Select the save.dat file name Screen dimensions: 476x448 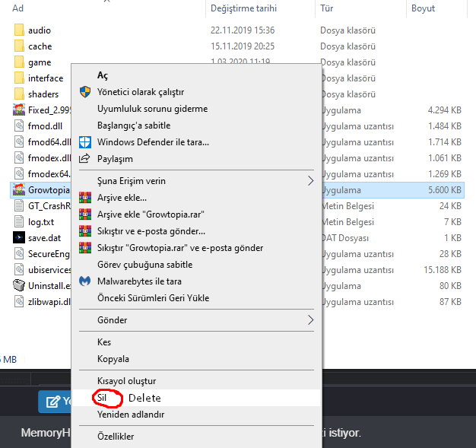click(x=45, y=238)
